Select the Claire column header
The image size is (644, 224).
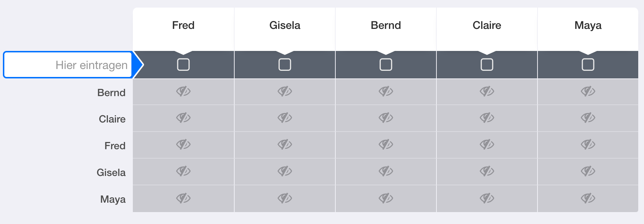(x=487, y=25)
